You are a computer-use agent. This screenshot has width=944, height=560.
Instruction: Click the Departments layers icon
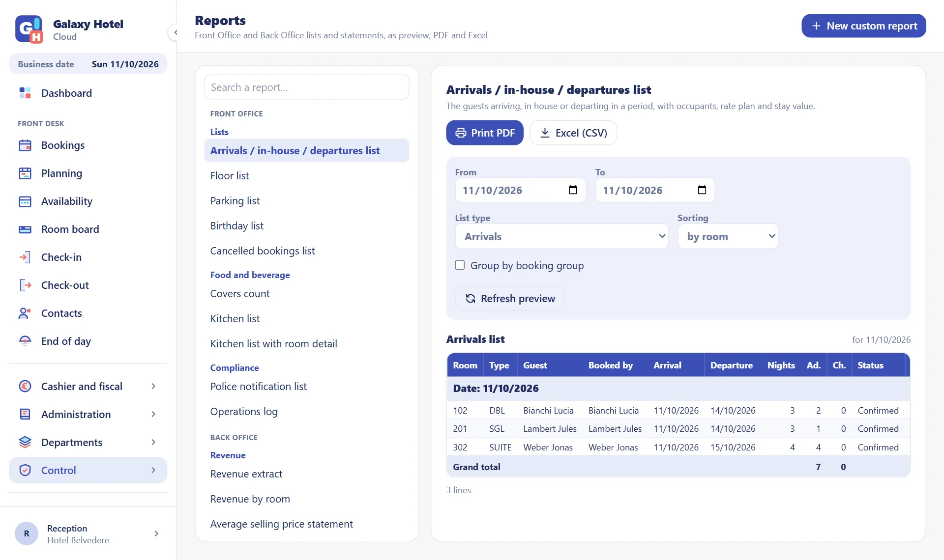(x=25, y=443)
